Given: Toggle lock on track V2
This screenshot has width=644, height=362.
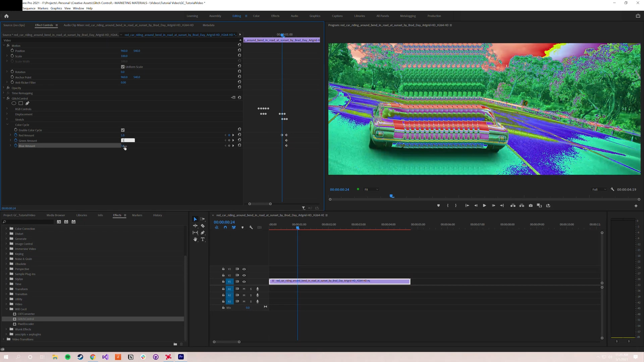Looking at the screenshot, I should point(223,275).
